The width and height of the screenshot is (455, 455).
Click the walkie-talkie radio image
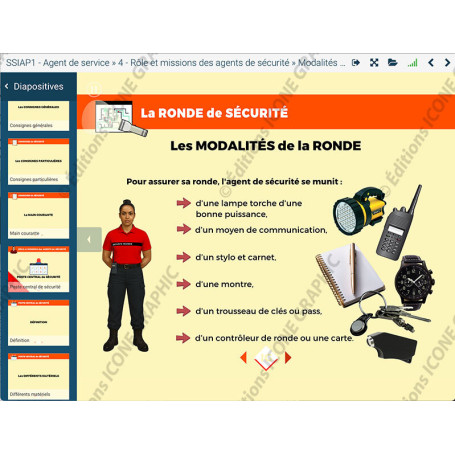[399, 222]
